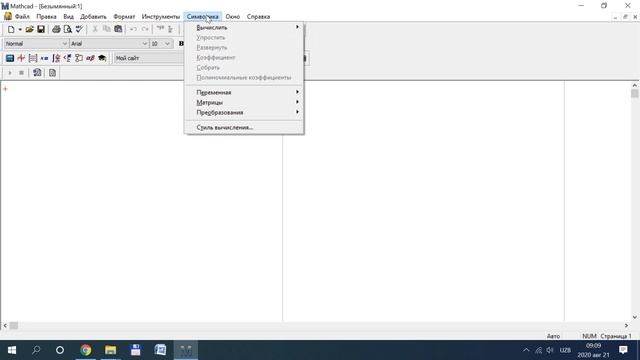
Task: Show hidden system tray icons chevron
Action: tap(526, 350)
